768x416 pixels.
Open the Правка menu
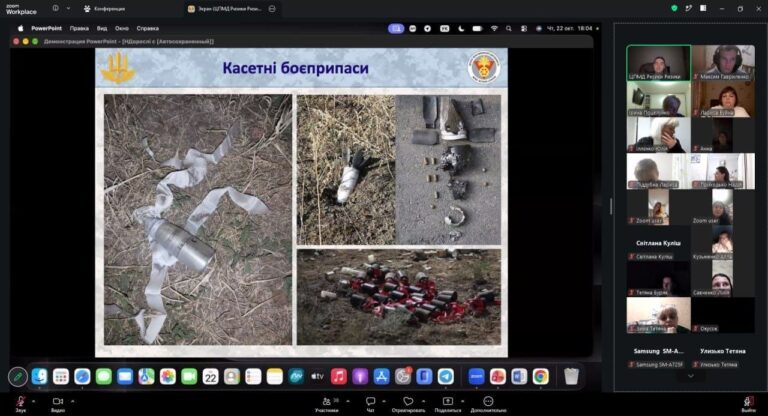[x=79, y=28]
